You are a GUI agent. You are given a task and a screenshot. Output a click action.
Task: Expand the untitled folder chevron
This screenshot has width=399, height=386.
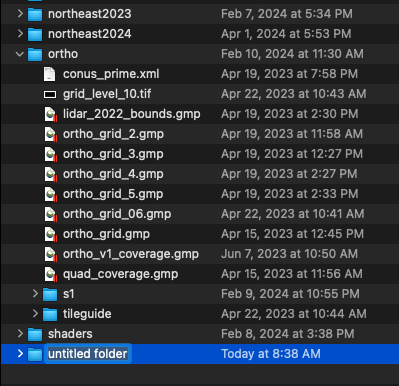pos(20,354)
